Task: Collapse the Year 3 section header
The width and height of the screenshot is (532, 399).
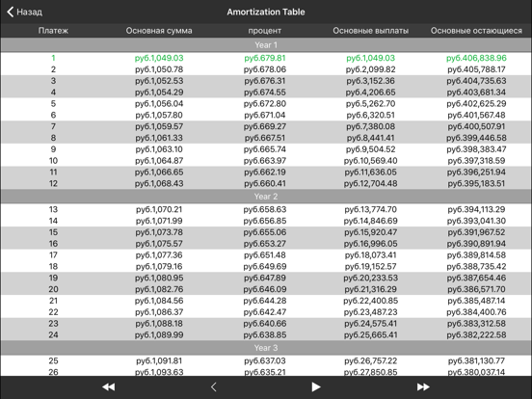Action: [266, 348]
